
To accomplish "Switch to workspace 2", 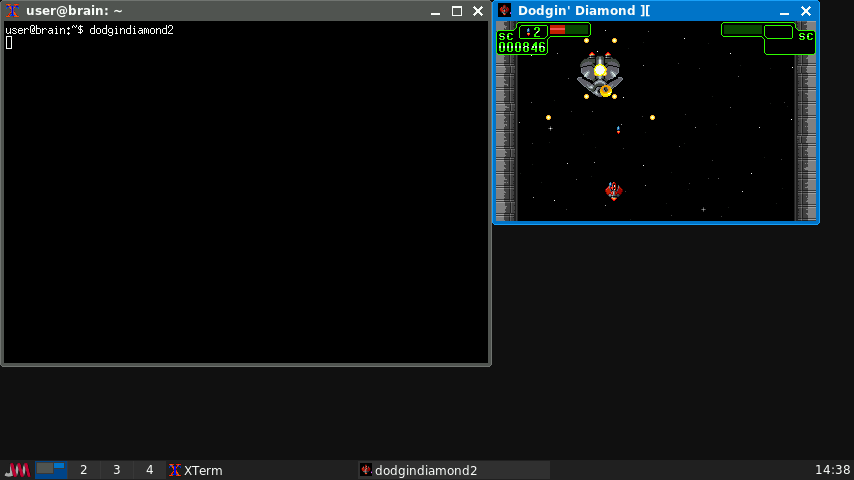I will click(84, 470).
